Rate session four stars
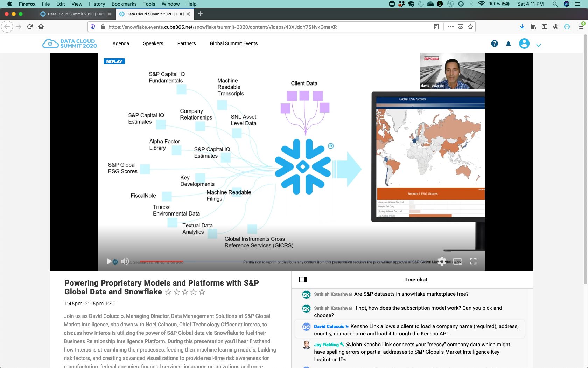Viewport: 588px width, 368px height. 194,292
